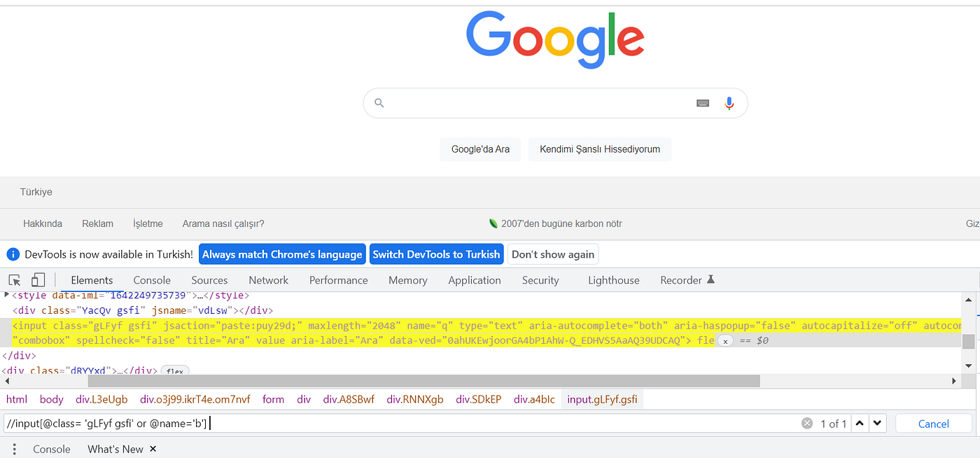
Task: Select input.gLFyf.gsfi in the breadcrumb bar
Action: click(601, 399)
